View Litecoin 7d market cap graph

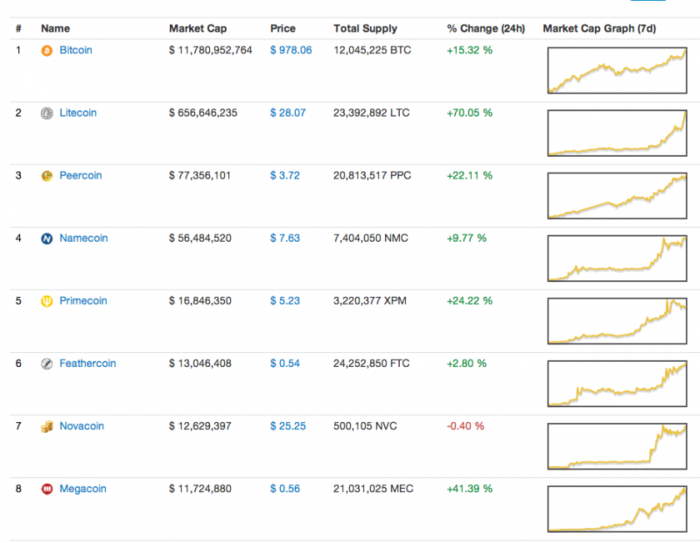click(617, 133)
